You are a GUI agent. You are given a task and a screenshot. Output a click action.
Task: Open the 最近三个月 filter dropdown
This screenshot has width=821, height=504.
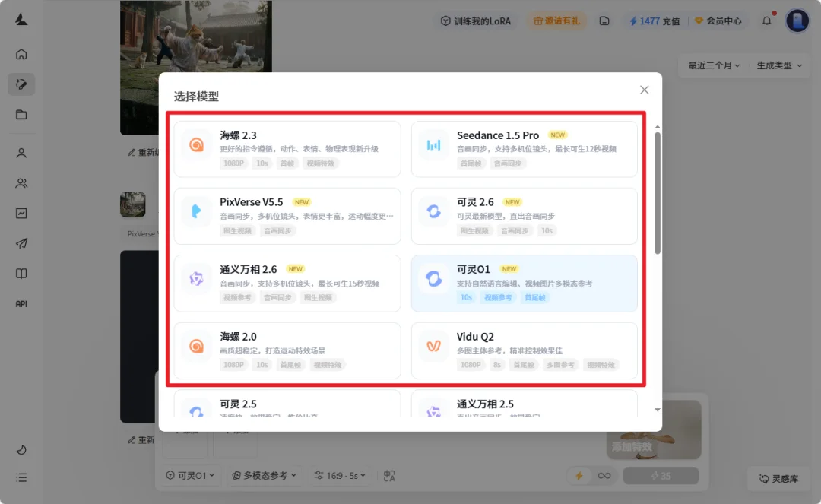pyautogui.click(x=712, y=65)
